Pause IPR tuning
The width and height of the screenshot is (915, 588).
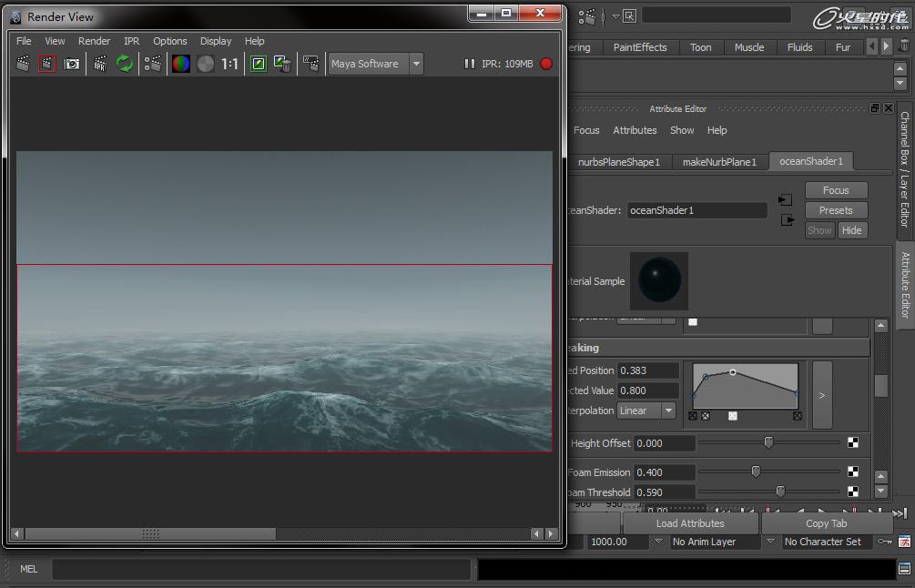coord(470,64)
